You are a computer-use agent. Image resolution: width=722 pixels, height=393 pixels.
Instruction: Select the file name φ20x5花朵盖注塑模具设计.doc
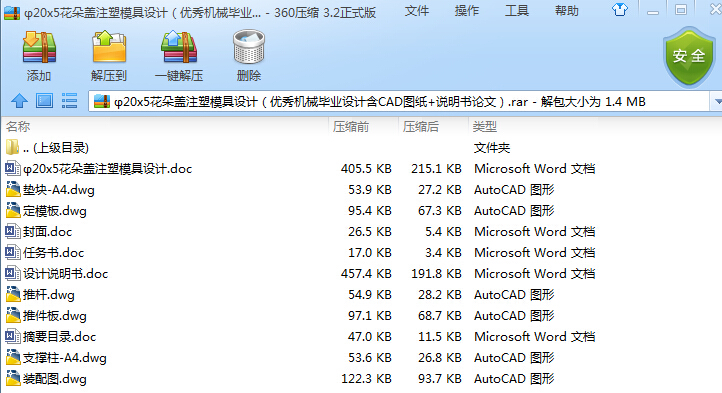[x=107, y=169]
